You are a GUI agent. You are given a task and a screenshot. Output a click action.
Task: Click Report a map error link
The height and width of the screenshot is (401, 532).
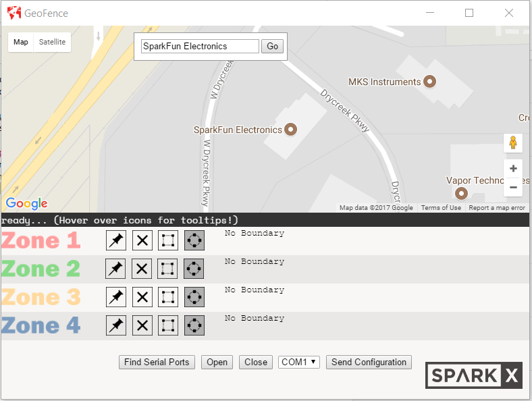click(x=497, y=208)
